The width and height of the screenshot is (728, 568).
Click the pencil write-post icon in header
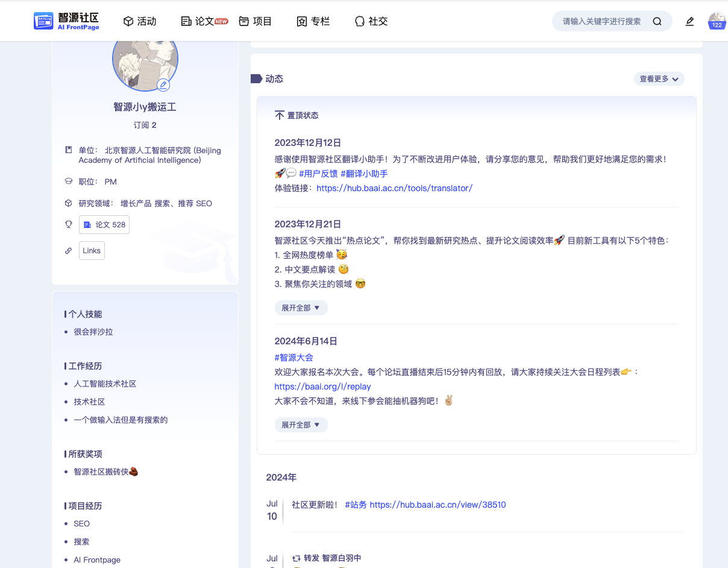click(690, 22)
